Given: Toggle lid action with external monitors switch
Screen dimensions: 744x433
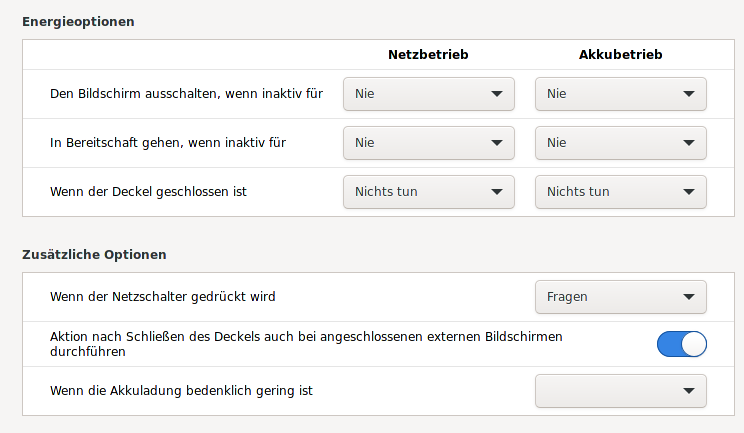Looking at the screenshot, I should coord(681,344).
